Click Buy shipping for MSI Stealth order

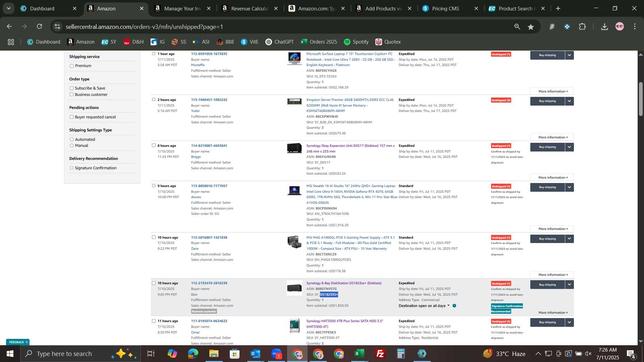point(547,187)
